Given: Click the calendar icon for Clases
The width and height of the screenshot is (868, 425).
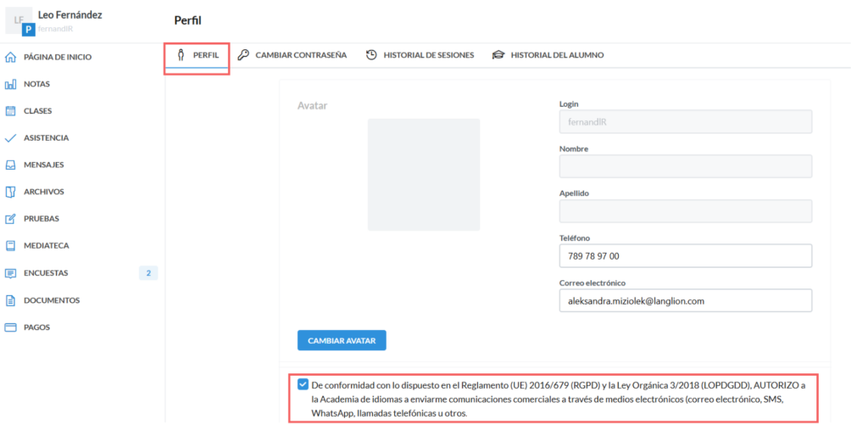Looking at the screenshot, I should pos(11,111).
